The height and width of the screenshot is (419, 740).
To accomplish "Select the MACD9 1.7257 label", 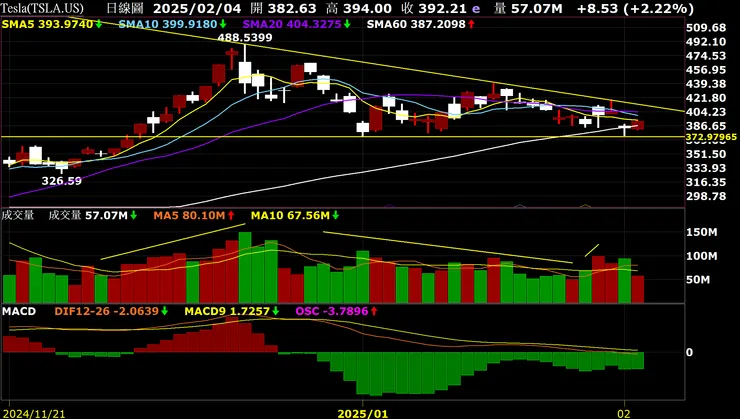I will click(x=227, y=311).
